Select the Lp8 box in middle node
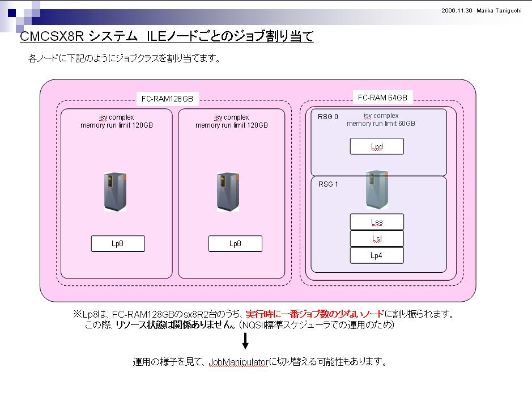This screenshot has width=532, height=401. [235, 243]
